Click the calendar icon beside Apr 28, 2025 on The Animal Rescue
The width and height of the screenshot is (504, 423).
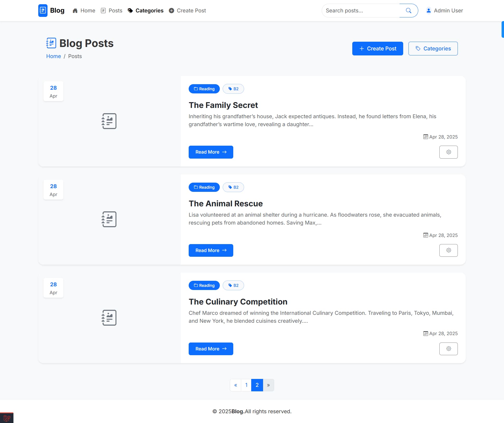(x=425, y=235)
